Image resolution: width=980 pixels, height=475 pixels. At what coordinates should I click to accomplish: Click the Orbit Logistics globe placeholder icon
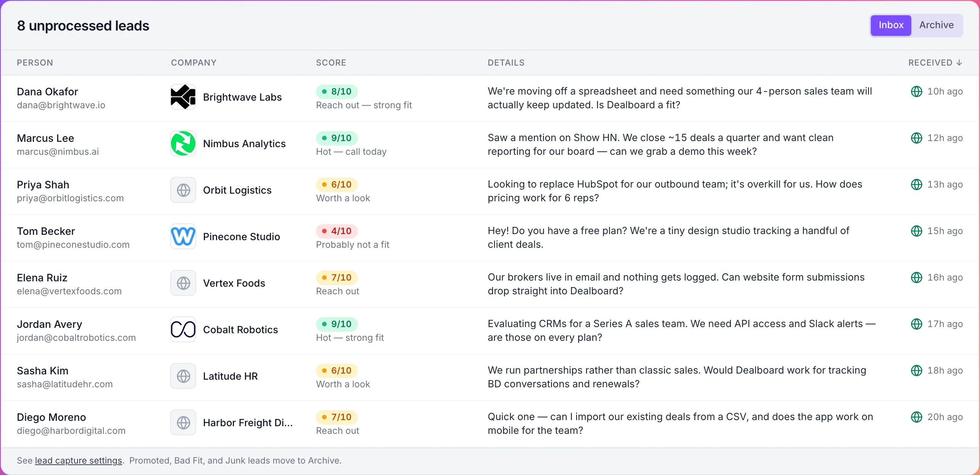coord(183,190)
